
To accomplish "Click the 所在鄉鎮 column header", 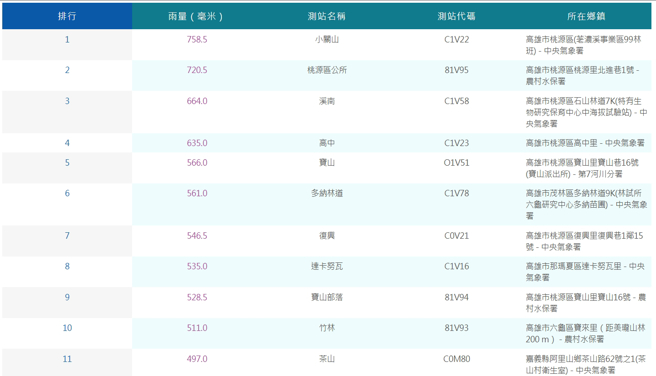I will pos(586,16).
